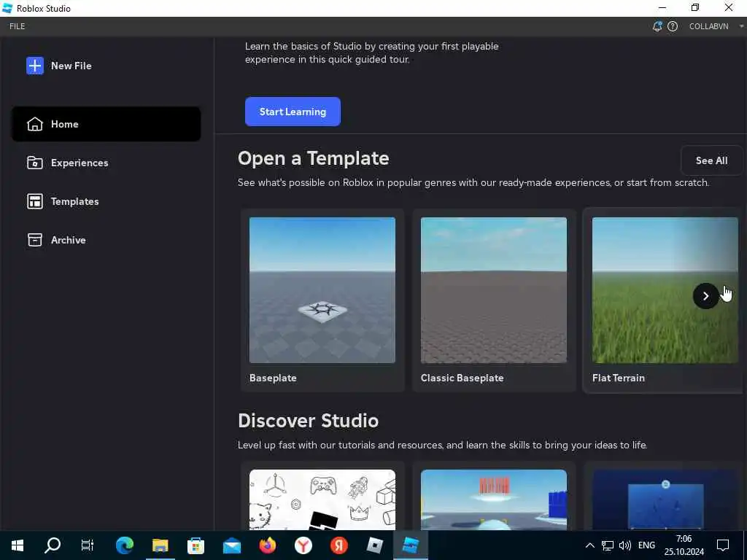
Task: Open the red Yandex Я icon
Action: tap(338, 545)
